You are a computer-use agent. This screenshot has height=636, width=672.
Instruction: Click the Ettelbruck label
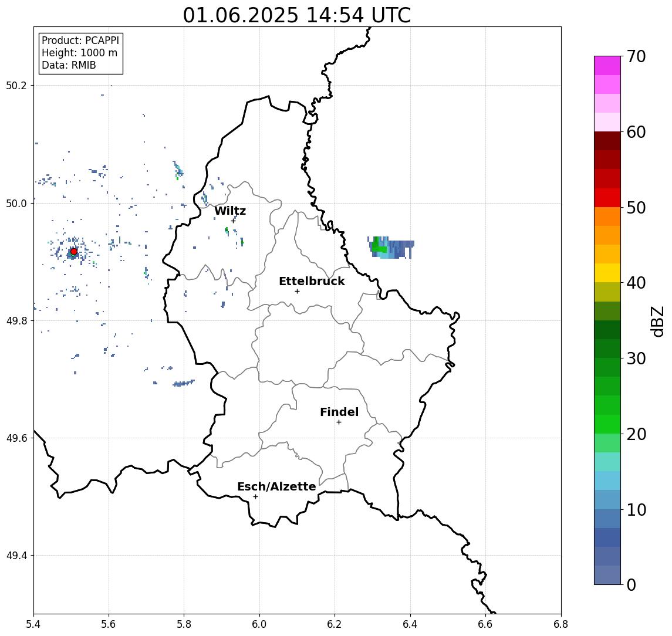tap(312, 281)
